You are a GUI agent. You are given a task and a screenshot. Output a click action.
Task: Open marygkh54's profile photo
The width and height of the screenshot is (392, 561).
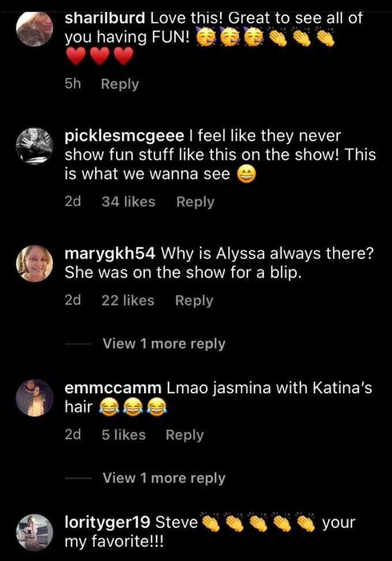35,263
